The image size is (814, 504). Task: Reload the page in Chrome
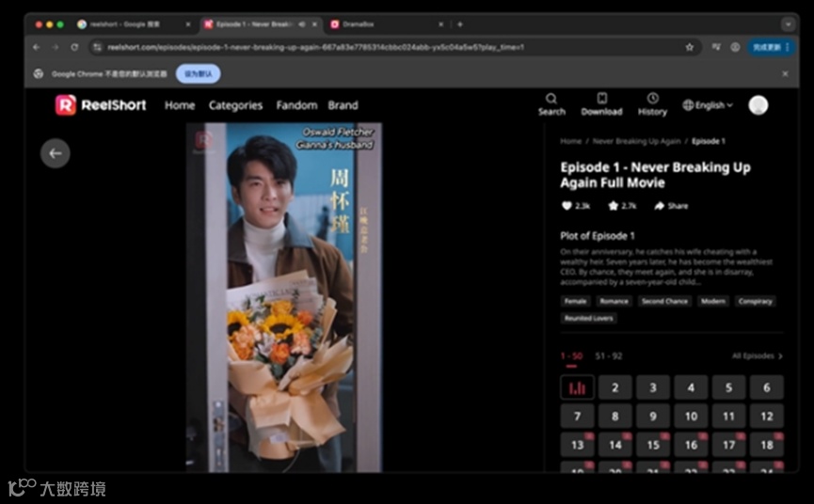(74, 47)
